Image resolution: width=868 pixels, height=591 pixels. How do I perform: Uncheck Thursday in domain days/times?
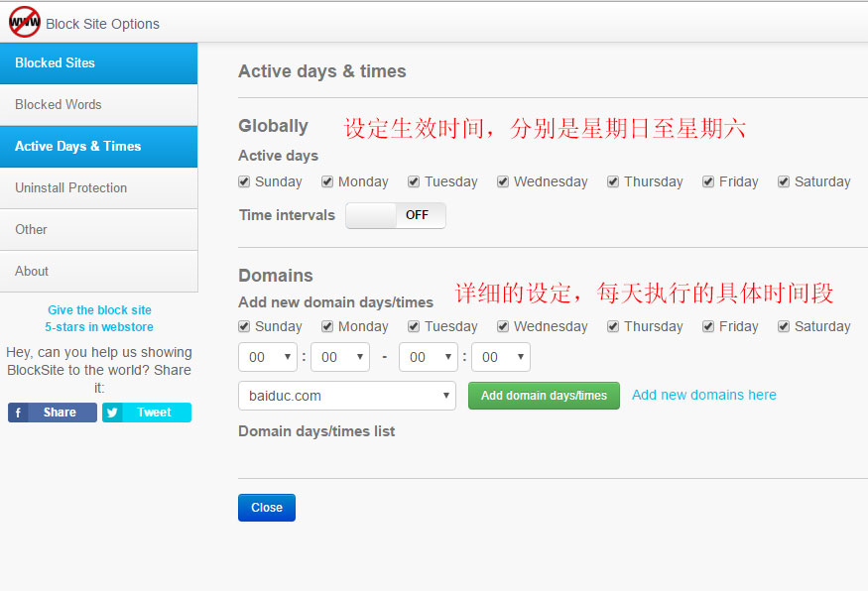[613, 326]
